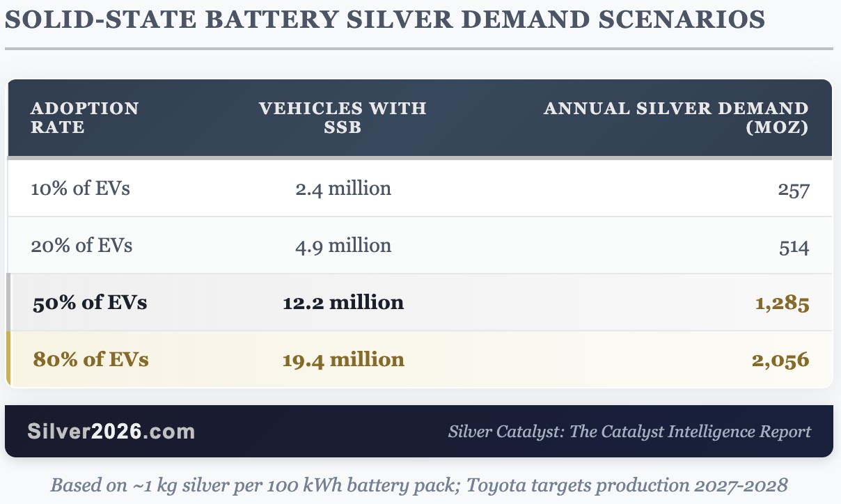Click the Adoption Rate column header
841x504 pixels.
pyautogui.click(x=85, y=118)
